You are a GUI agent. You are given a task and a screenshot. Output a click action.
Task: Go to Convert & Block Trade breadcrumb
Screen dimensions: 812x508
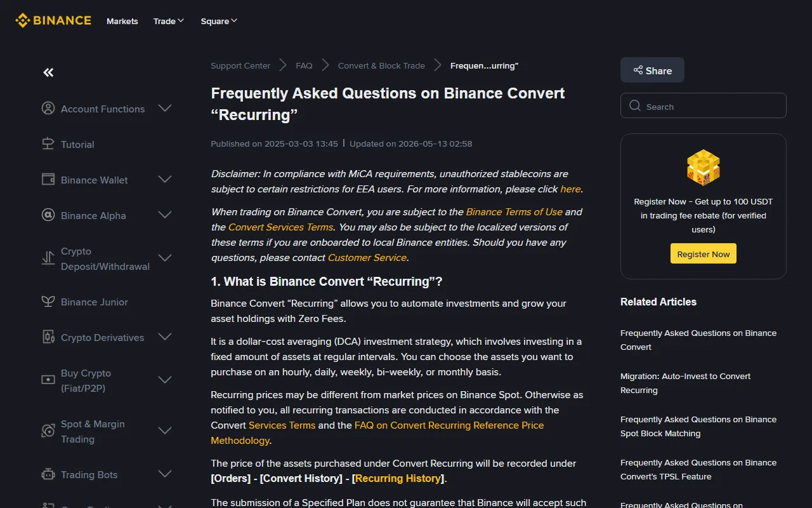point(381,65)
